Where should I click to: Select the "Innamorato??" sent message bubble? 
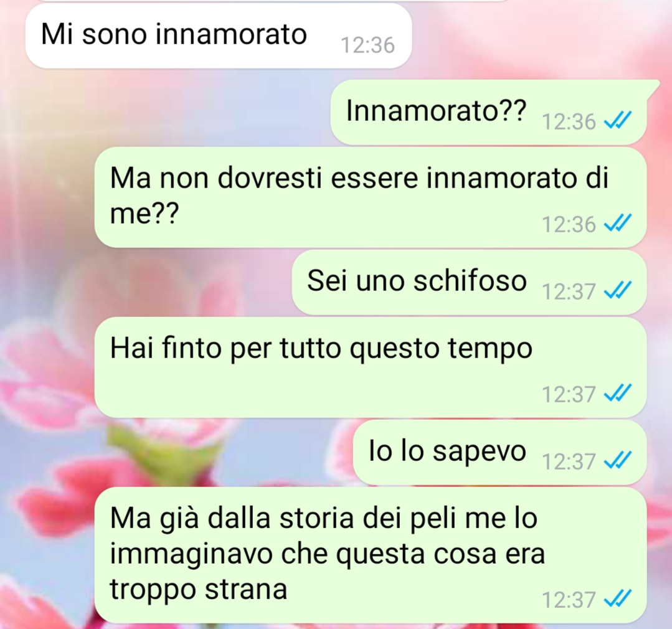click(x=488, y=112)
